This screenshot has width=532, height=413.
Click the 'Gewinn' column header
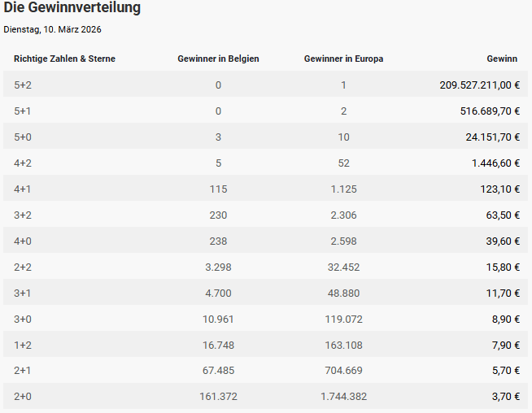[x=502, y=59]
